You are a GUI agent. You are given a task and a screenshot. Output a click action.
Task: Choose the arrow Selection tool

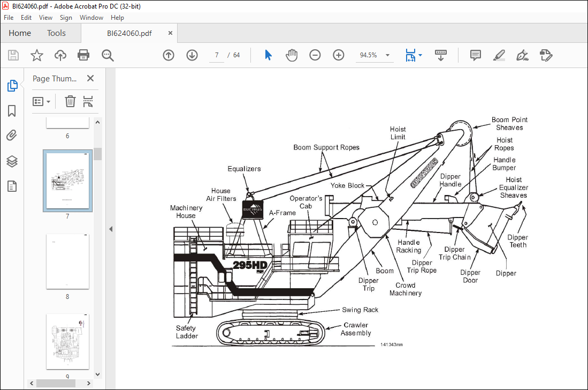point(268,55)
